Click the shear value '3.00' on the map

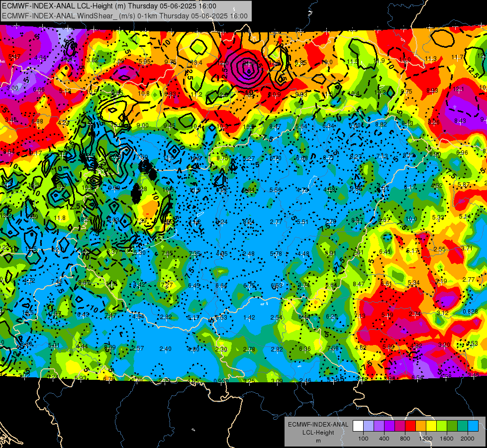pyautogui.click(x=12, y=88)
